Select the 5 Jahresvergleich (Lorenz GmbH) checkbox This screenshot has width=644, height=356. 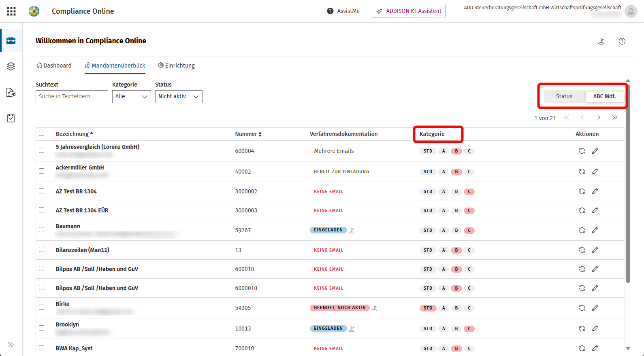point(41,150)
